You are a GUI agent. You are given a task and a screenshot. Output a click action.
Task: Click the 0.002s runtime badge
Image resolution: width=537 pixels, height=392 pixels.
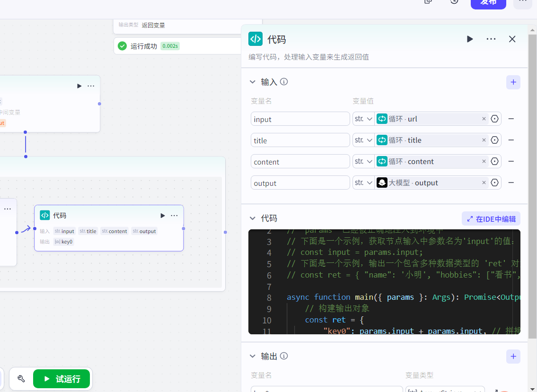pos(170,46)
